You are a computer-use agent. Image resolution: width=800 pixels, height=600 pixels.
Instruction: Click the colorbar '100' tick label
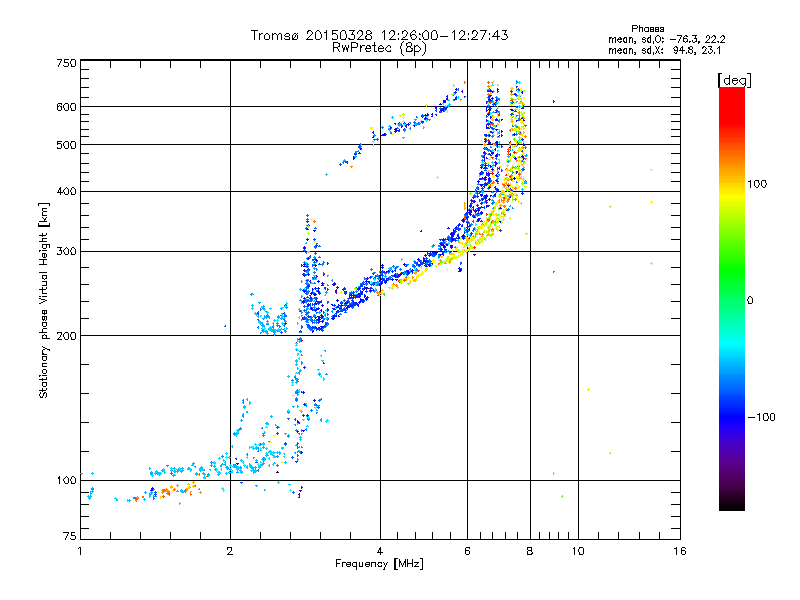(757, 184)
